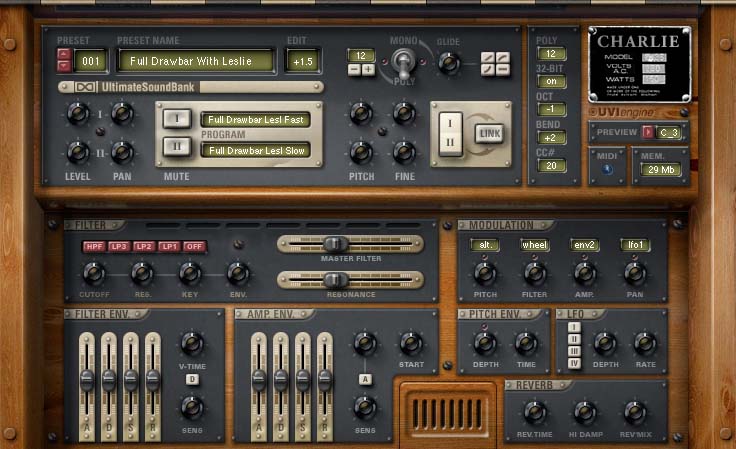Open the preset name display Full Drawbar With Leslie
Screen dimensions: 736x449
tap(196, 61)
